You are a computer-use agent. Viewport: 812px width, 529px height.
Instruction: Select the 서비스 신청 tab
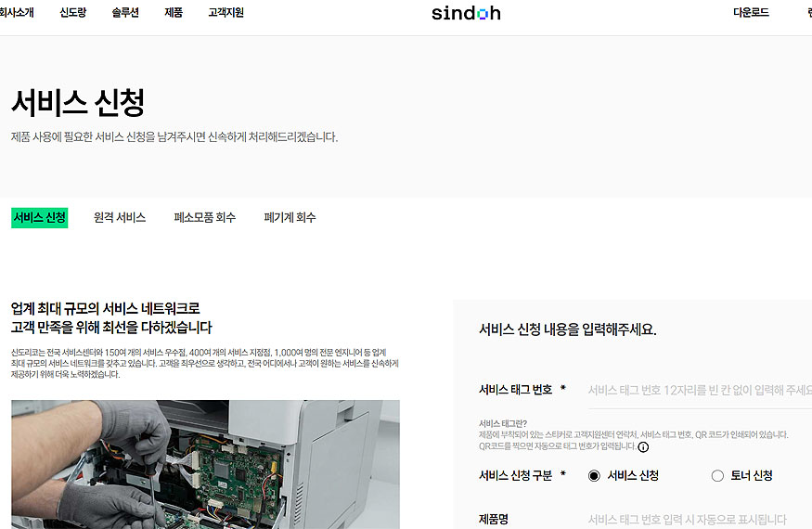[x=39, y=217]
